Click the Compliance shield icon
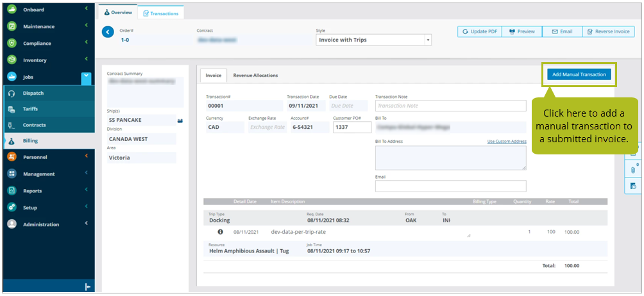 click(12, 43)
